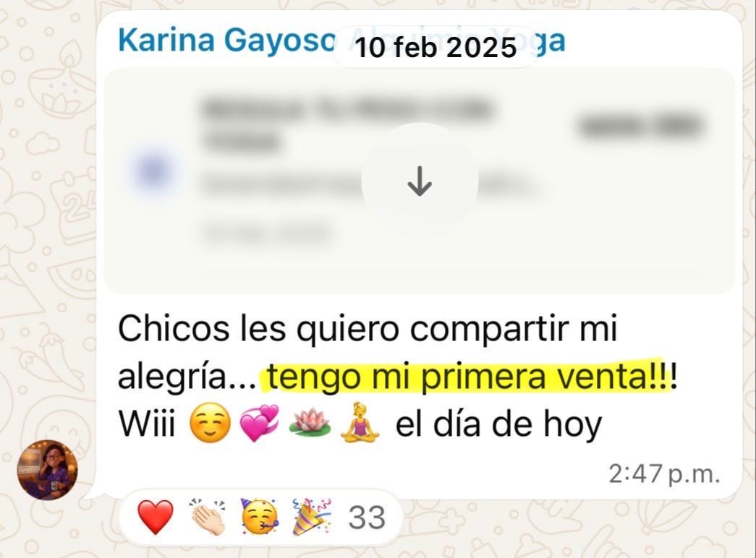Open the reaction count showing 33
This screenshot has width=756, height=558.
coord(367,518)
